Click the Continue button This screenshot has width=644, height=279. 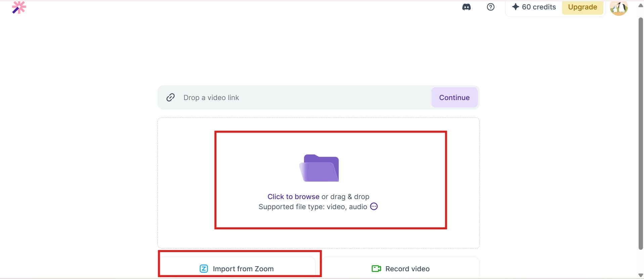(x=454, y=97)
